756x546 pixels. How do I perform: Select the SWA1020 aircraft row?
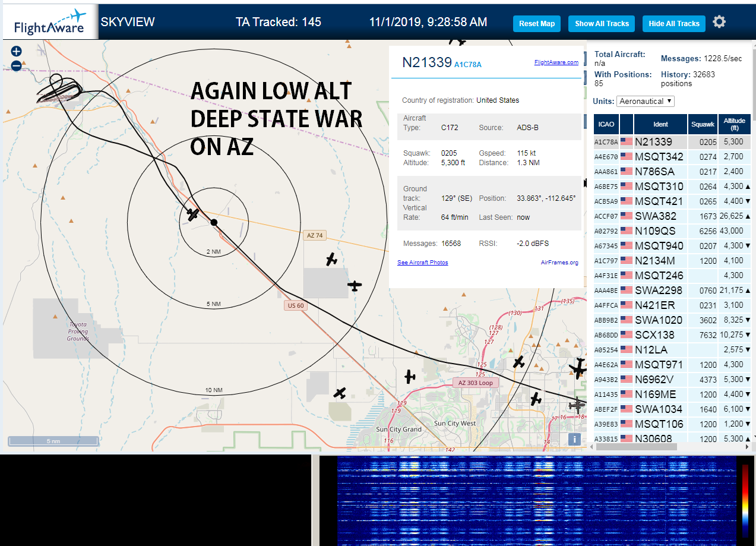[x=672, y=320]
